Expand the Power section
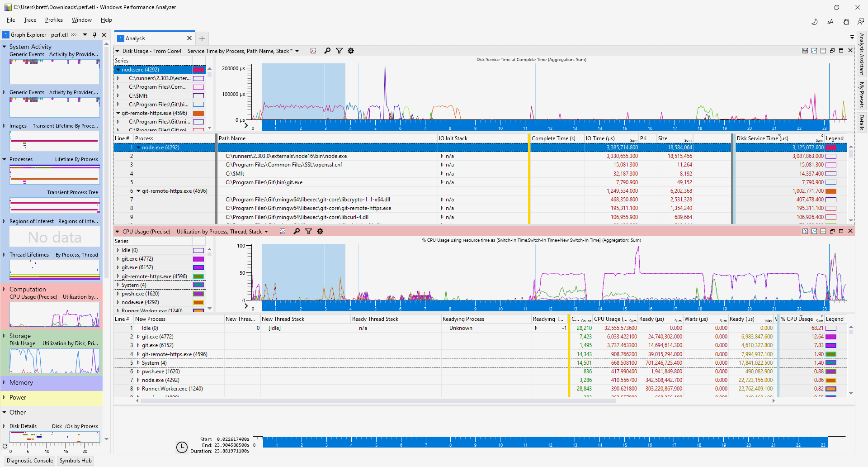The height and width of the screenshot is (467, 868). 5,397
